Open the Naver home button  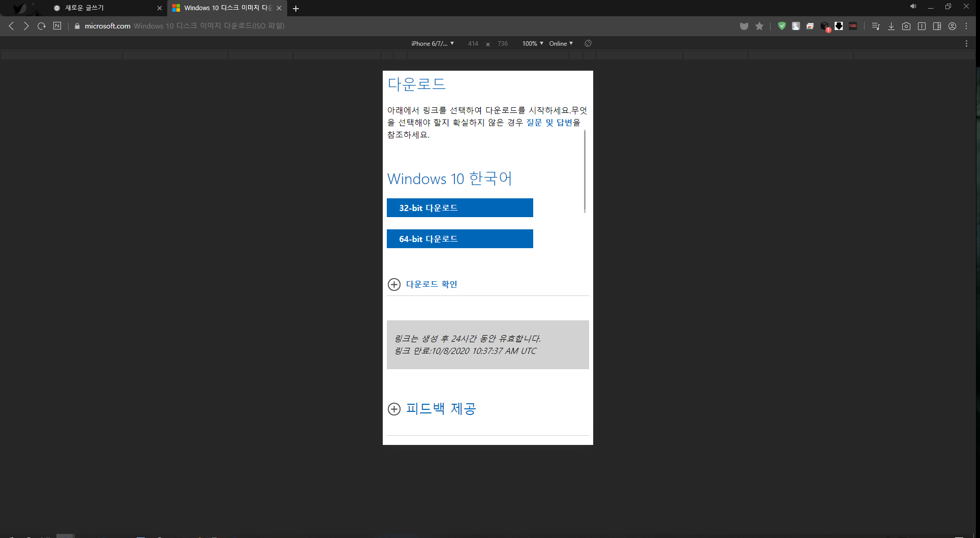(x=57, y=26)
